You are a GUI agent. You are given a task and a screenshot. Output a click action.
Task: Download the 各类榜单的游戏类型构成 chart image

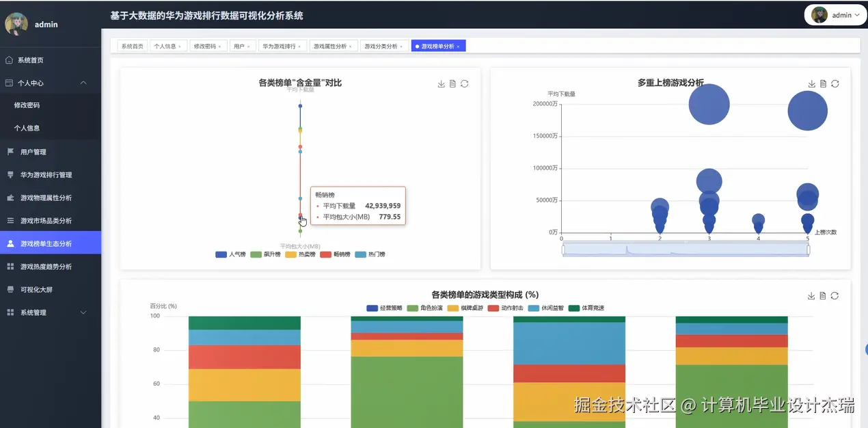(812, 296)
